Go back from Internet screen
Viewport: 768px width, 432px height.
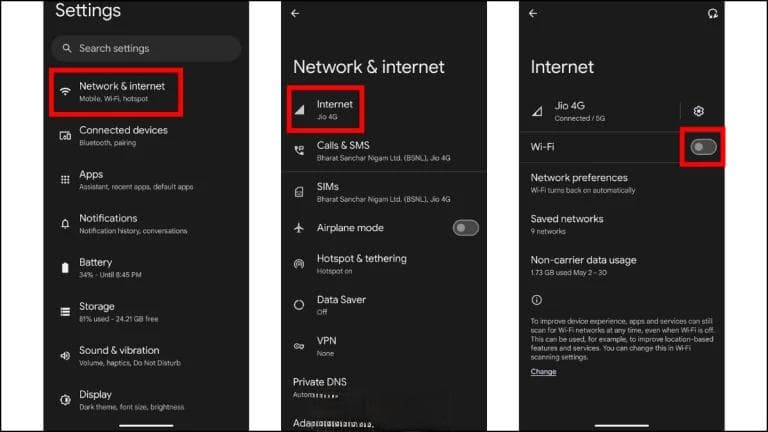coord(533,13)
